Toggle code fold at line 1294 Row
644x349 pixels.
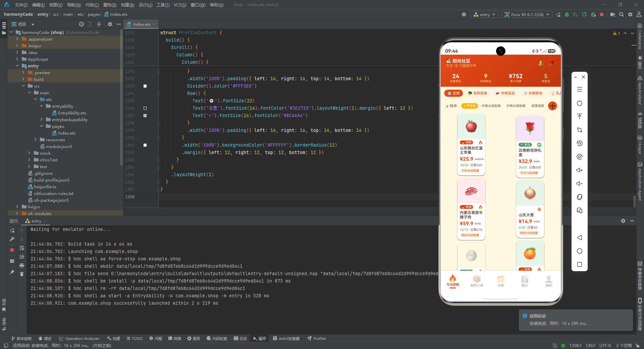click(158, 93)
